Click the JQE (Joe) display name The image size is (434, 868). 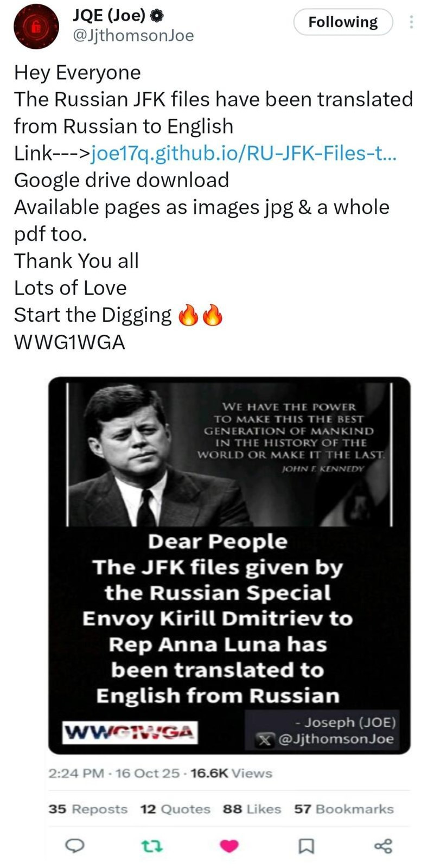point(109,16)
